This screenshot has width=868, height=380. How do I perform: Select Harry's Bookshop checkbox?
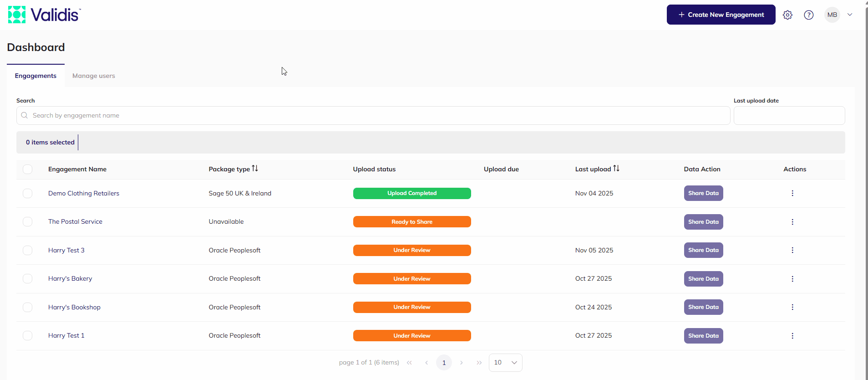[28, 307]
